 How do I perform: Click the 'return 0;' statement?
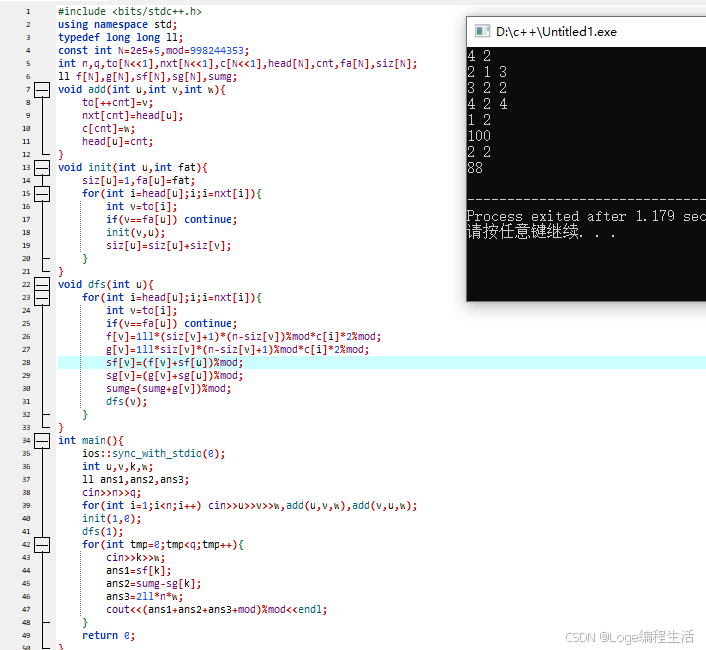pyautogui.click(x=109, y=636)
